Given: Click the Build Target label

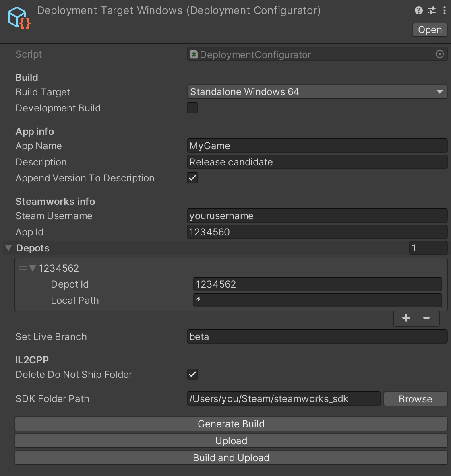Looking at the screenshot, I should [x=43, y=92].
